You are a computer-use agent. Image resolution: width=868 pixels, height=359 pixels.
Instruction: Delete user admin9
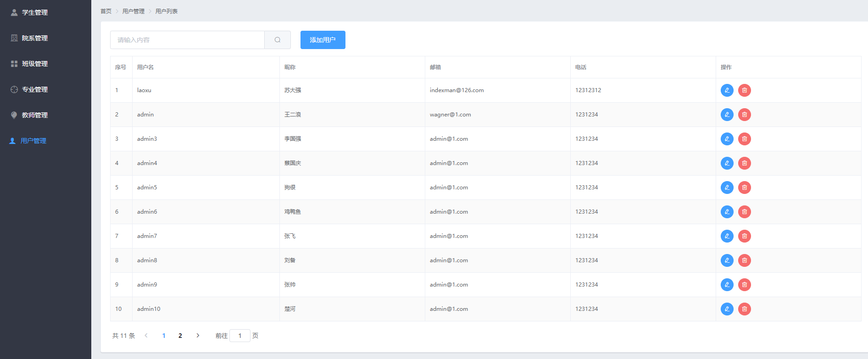pos(744,285)
